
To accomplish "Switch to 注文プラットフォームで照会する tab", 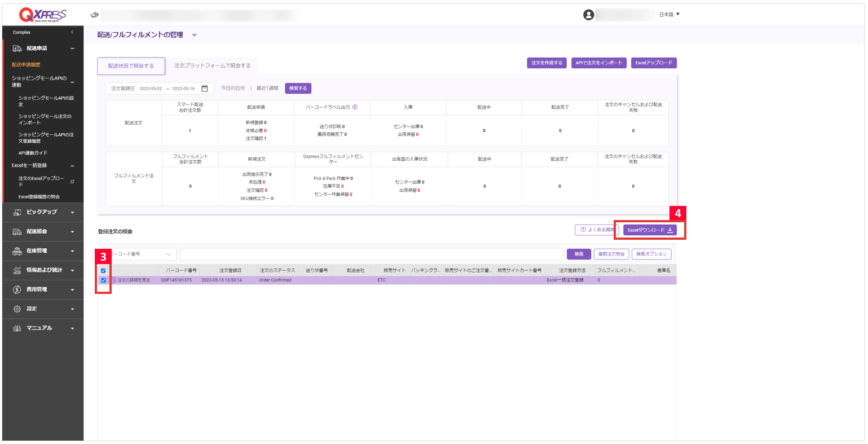I will 212,66.
